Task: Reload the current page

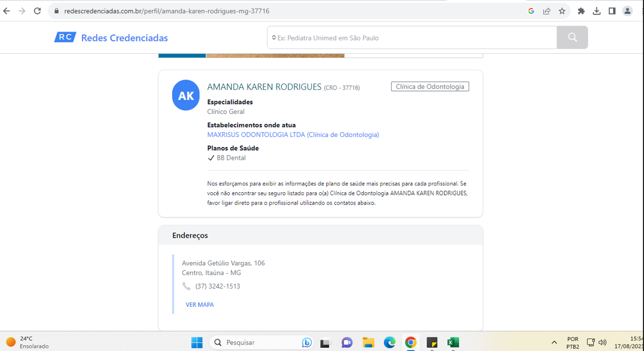Action: click(x=37, y=11)
